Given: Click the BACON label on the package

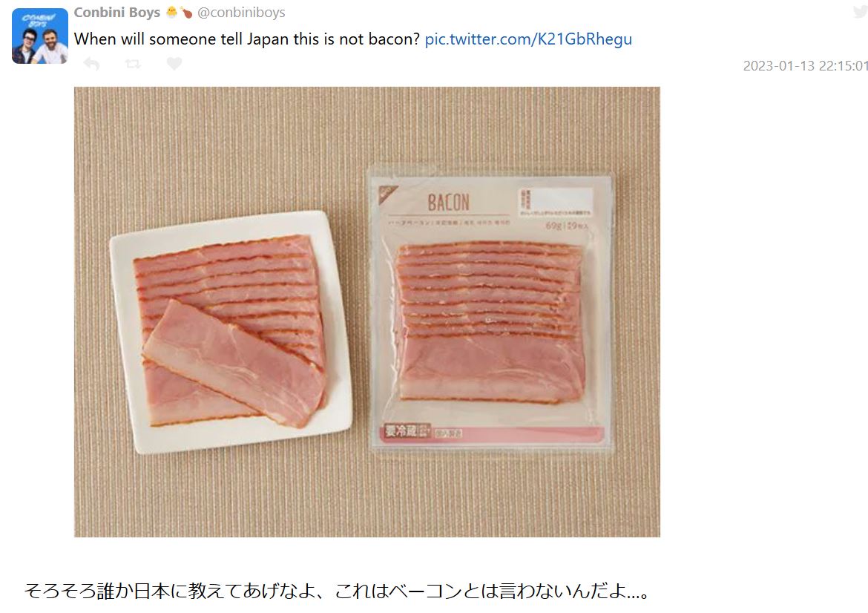Looking at the screenshot, I should click(x=448, y=202).
